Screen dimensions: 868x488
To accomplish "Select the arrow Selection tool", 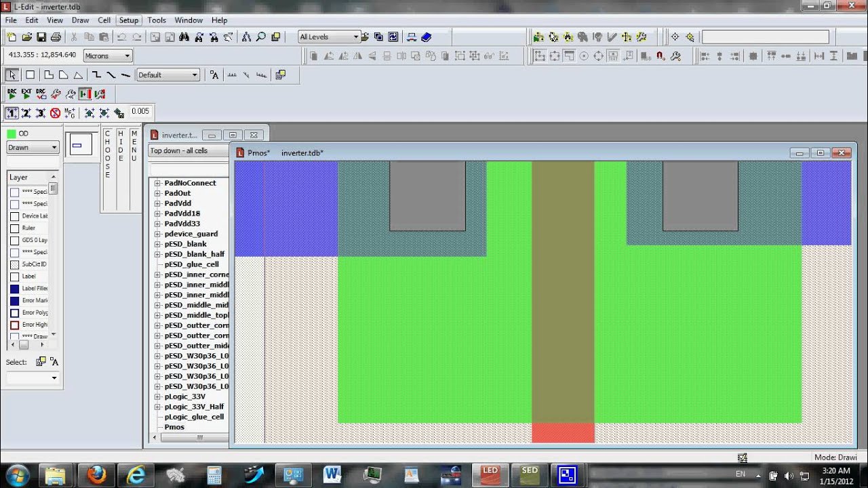I will (12, 75).
